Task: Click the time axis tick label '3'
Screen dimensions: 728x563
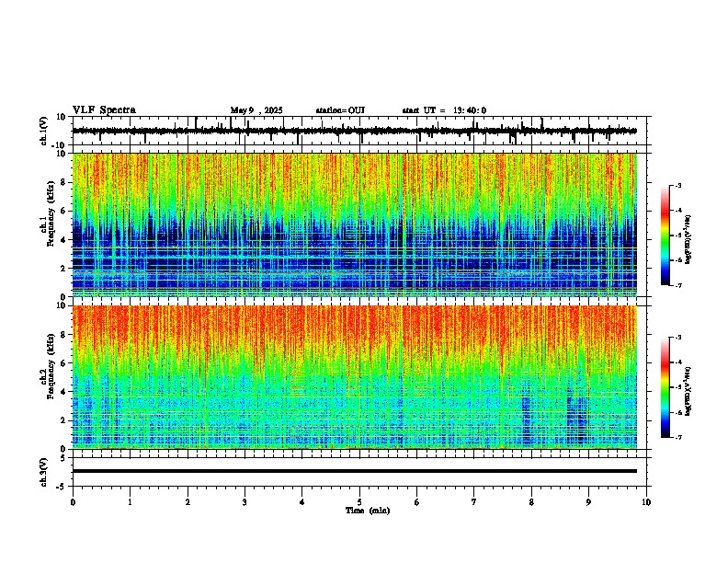Action: [x=245, y=502]
